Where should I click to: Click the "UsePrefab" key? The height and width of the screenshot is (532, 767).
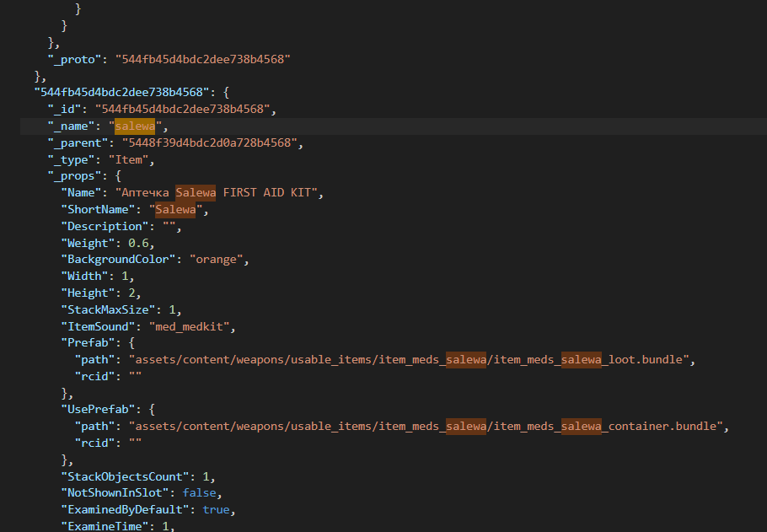(x=98, y=409)
